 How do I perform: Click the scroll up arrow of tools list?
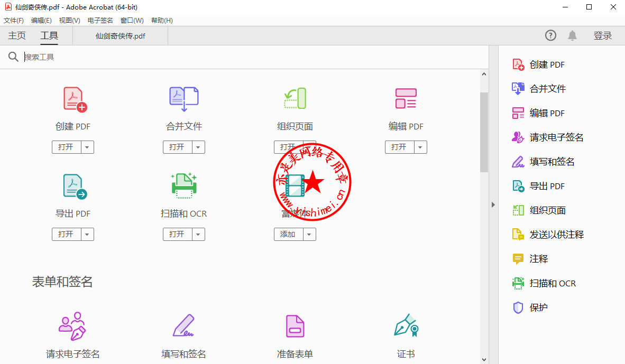pyautogui.click(x=484, y=74)
